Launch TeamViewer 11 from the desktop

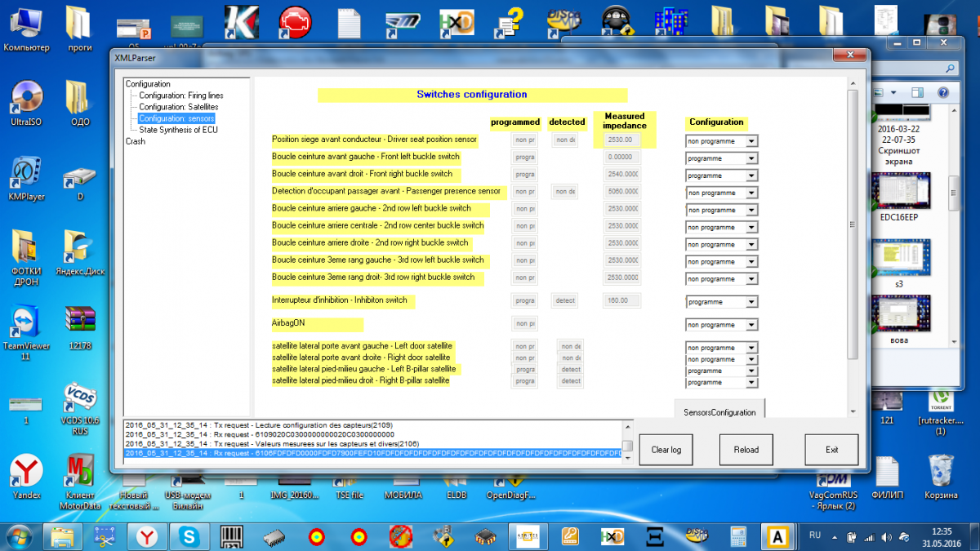pyautogui.click(x=26, y=331)
